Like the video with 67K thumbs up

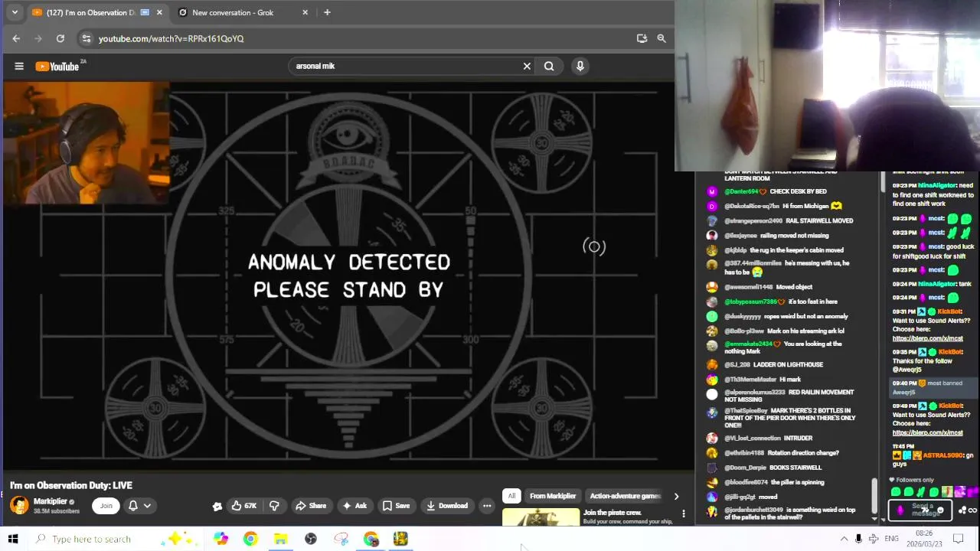244,506
